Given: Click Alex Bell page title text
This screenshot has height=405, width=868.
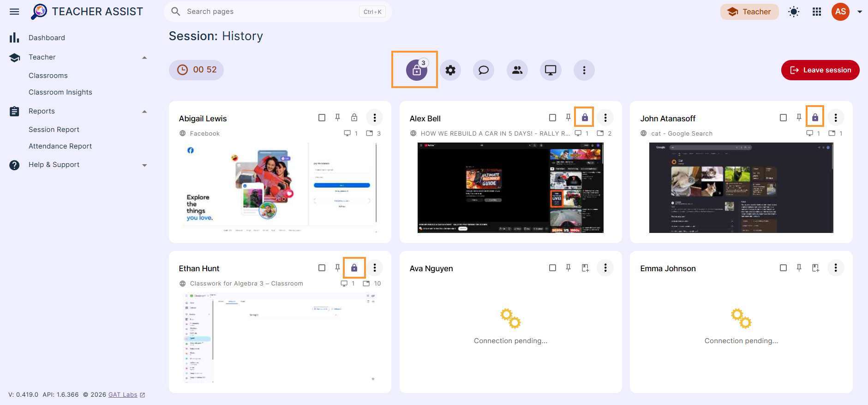Looking at the screenshot, I should [x=495, y=133].
